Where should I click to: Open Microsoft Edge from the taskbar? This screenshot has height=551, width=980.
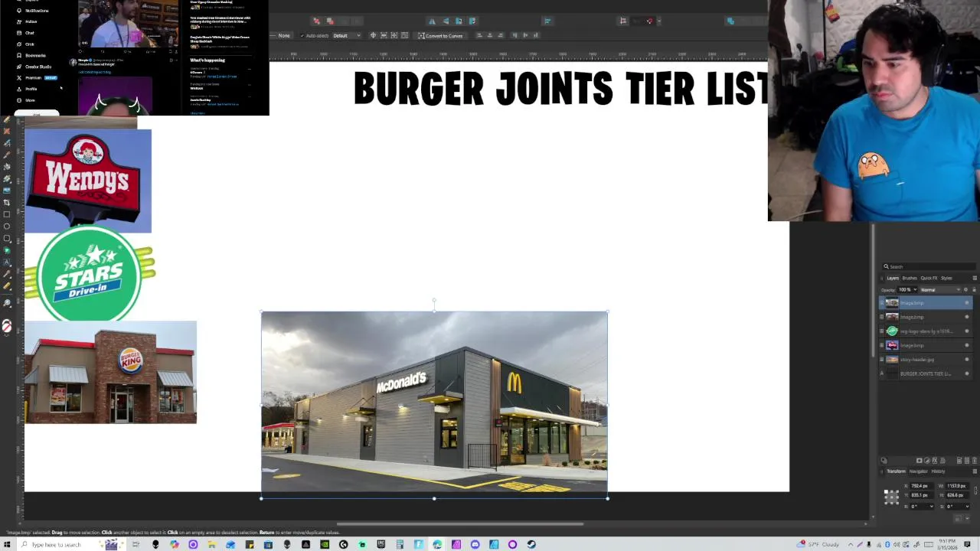click(437, 544)
